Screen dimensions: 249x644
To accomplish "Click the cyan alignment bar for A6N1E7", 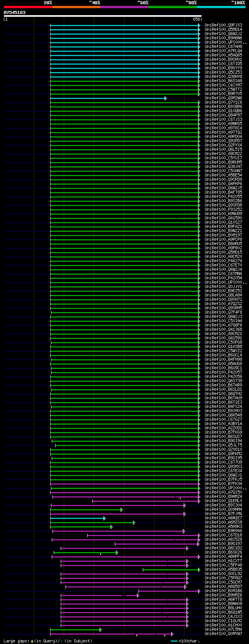I will click(78, 518).
